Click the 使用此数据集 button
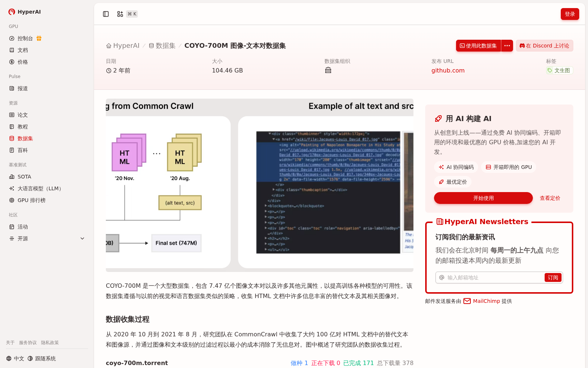This screenshot has width=588, height=368. (478, 46)
